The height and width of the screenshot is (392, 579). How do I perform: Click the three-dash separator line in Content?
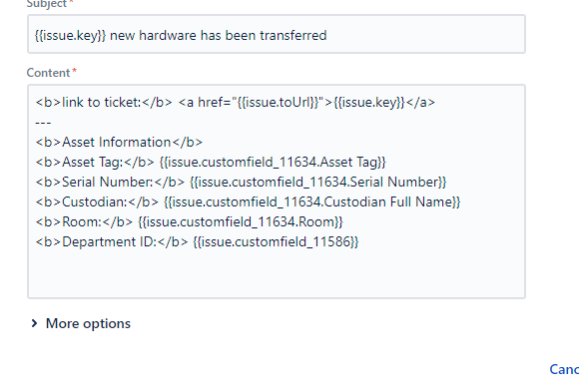coord(43,122)
